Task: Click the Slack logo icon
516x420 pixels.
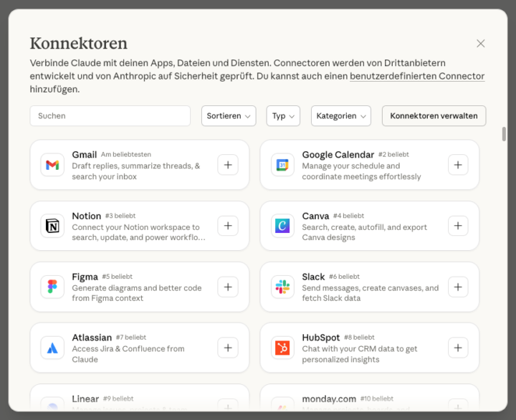Action: click(282, 287)
